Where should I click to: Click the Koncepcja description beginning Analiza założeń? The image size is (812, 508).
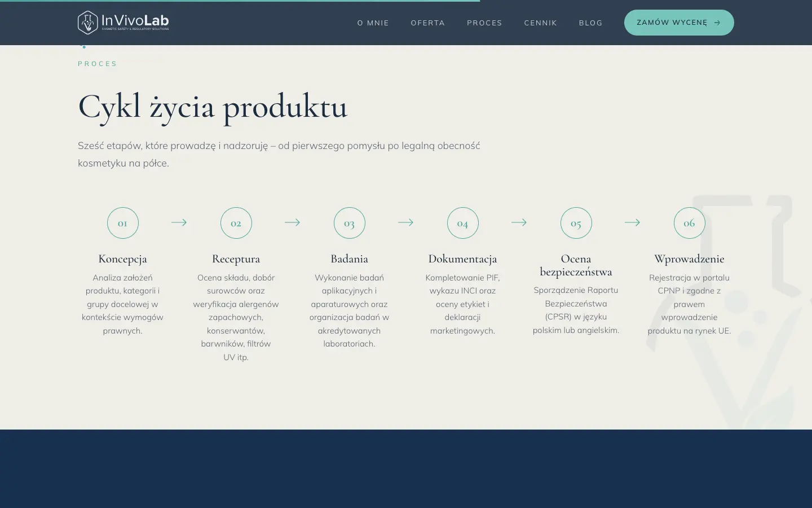[123, 304]
